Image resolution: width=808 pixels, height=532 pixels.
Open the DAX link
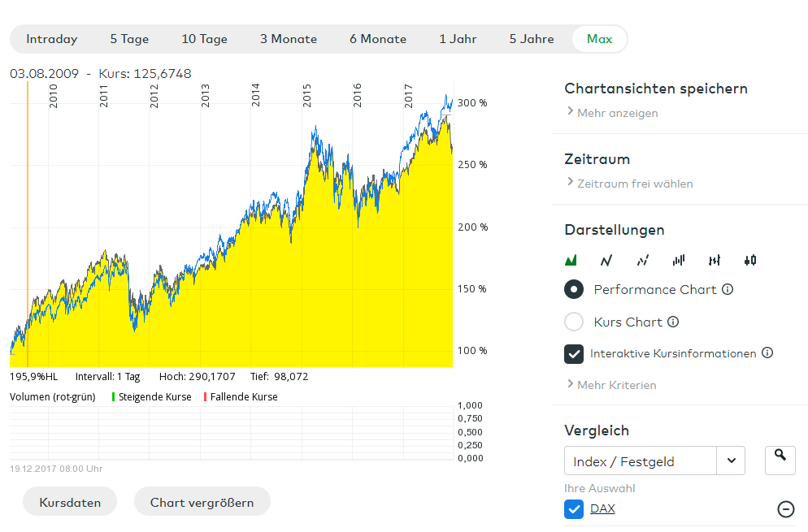tap(602, 509)
